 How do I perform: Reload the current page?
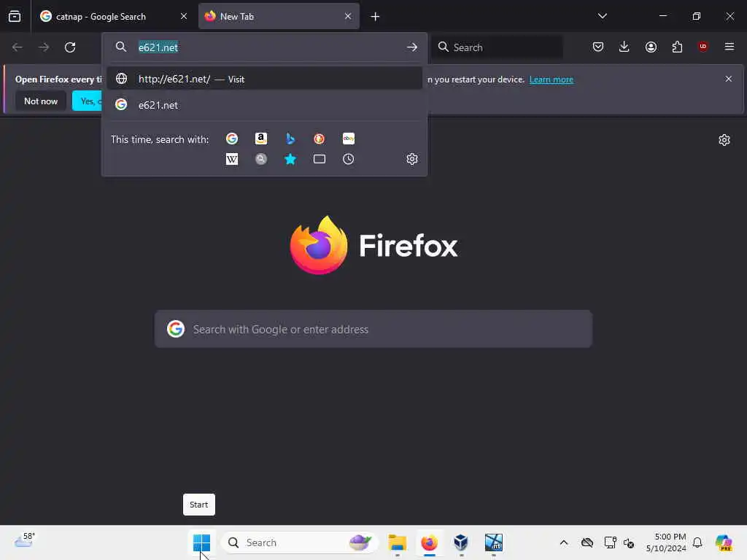(70, 47)
